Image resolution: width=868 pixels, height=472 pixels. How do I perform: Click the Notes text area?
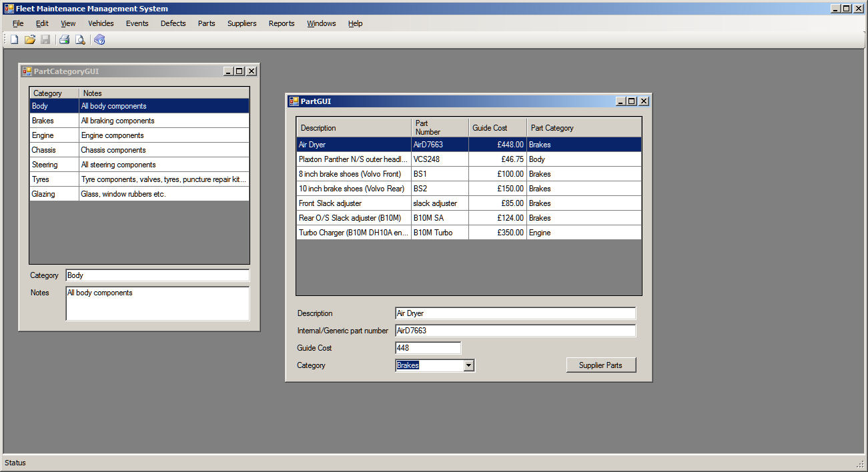(x=157, y=304)
